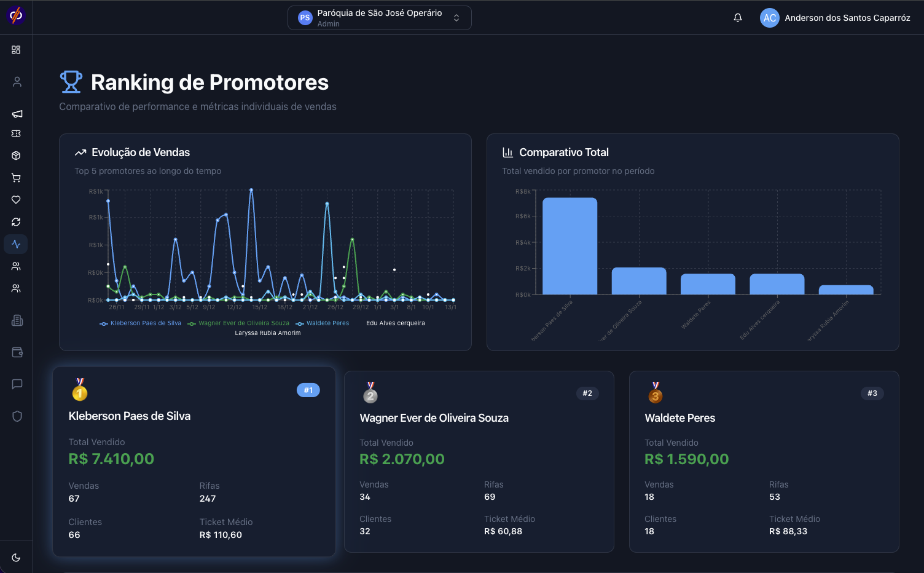Open the wallet icon in sidebar
924x573 pixels.
(17, 352)
